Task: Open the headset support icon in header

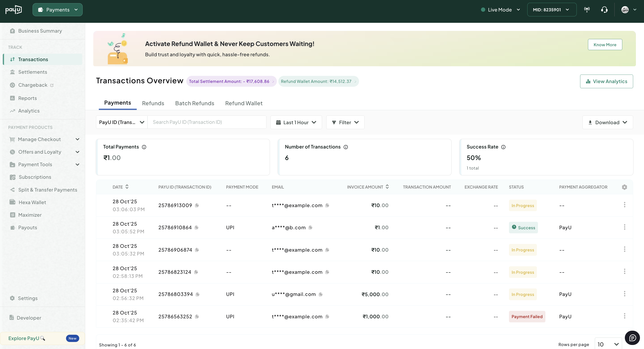Action: coord(604,10)
